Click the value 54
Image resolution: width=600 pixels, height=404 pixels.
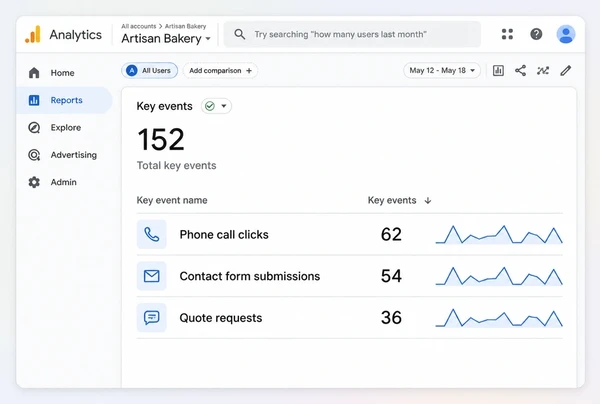pos(391,276)
